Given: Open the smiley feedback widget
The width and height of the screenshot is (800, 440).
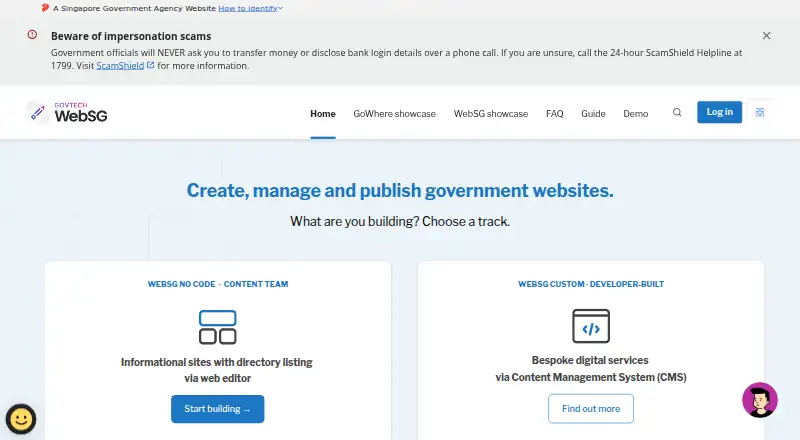Looking at the screenshot, I should [x=21, y=419].
